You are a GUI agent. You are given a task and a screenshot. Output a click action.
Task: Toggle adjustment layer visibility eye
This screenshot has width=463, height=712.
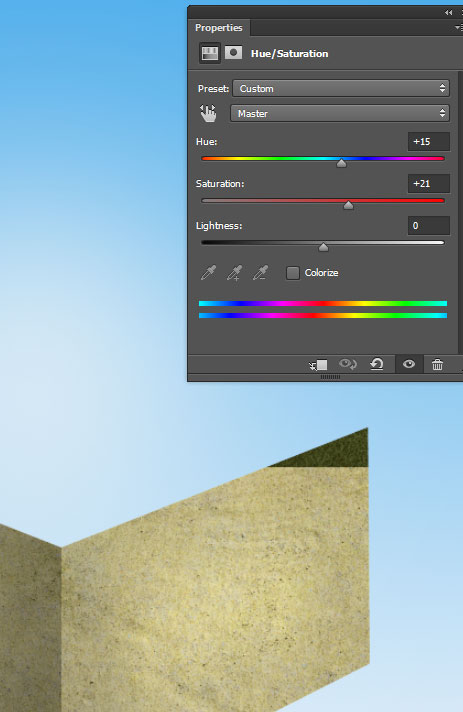(409, 364)
